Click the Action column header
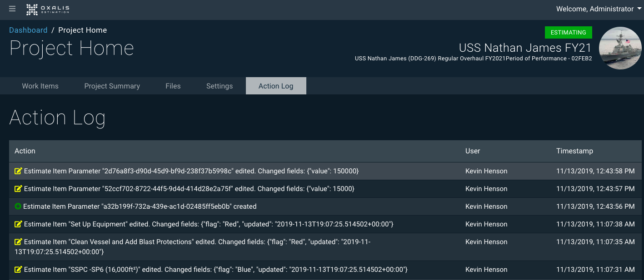The width and height of the screenshot is (644, 280). coord(25,151)
